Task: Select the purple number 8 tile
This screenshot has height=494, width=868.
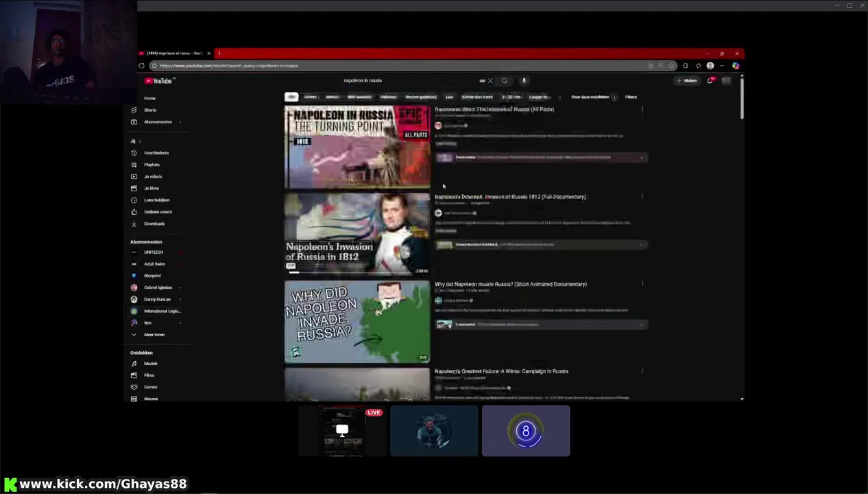Action: [x=526, y=431]
